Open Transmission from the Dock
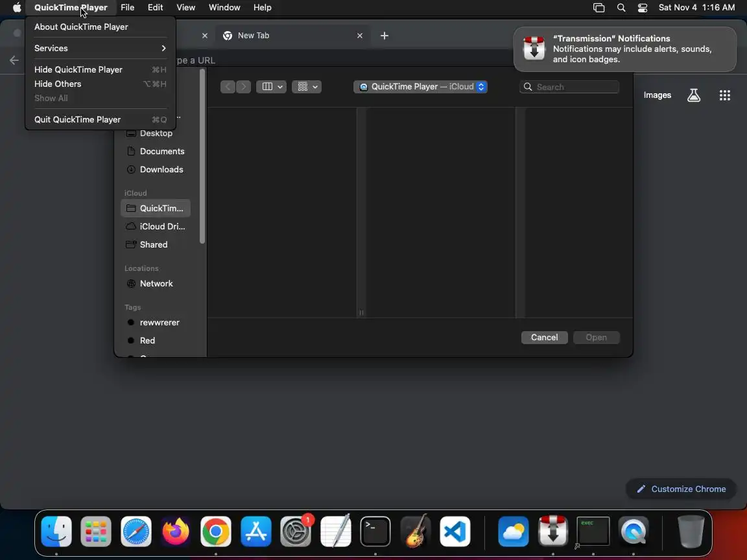The height and width of the screenshot is (560, 747). point(552,531)
